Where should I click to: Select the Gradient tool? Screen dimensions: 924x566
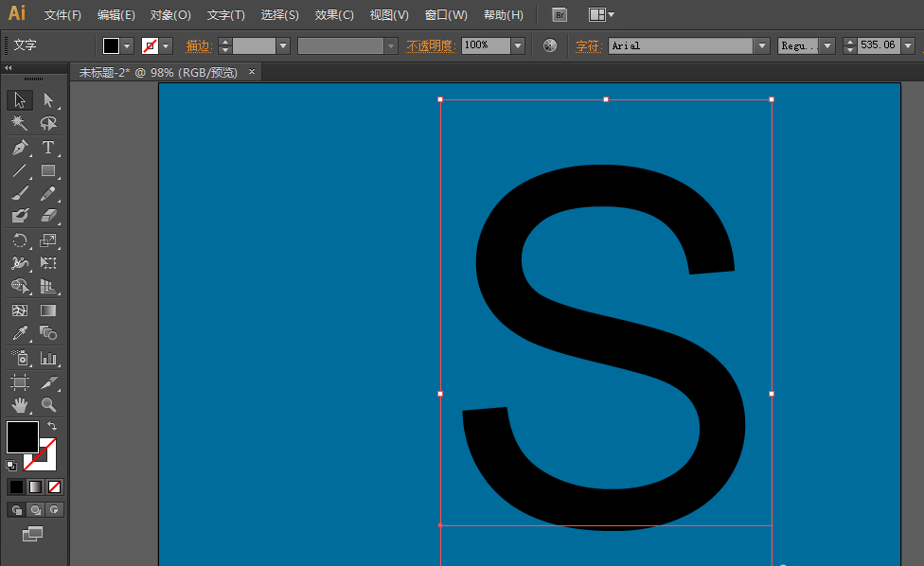pos(48,310)
